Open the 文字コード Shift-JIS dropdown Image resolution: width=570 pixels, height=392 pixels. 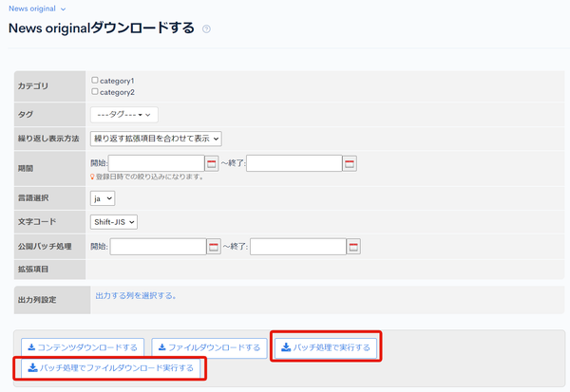pyautogui.click(x=114, y=222)
